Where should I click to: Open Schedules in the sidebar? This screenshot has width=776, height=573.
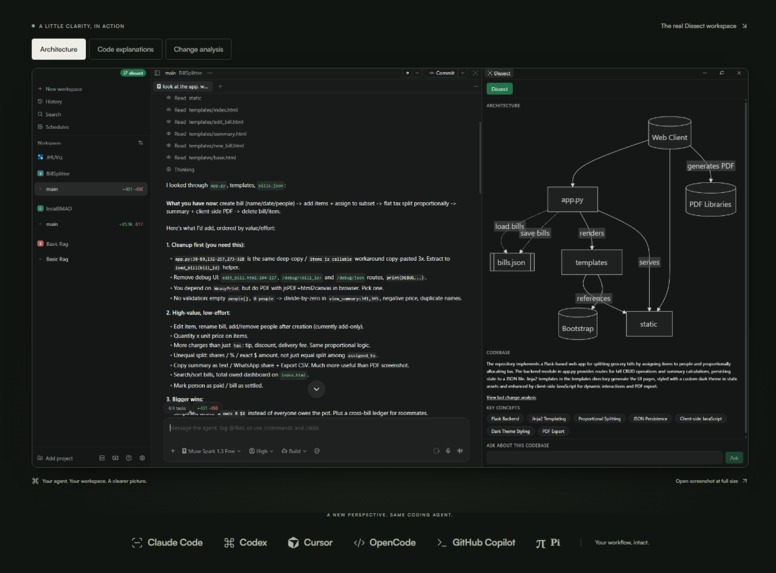pos(53,127)
